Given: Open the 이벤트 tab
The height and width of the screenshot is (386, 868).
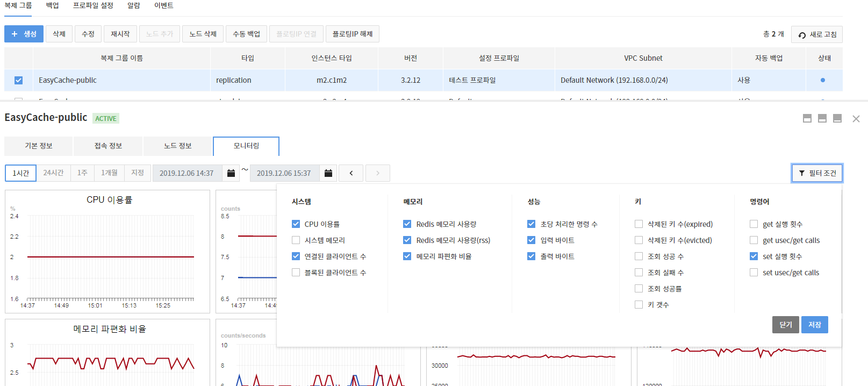Looking at the screenshot, I should click(164, 5).
